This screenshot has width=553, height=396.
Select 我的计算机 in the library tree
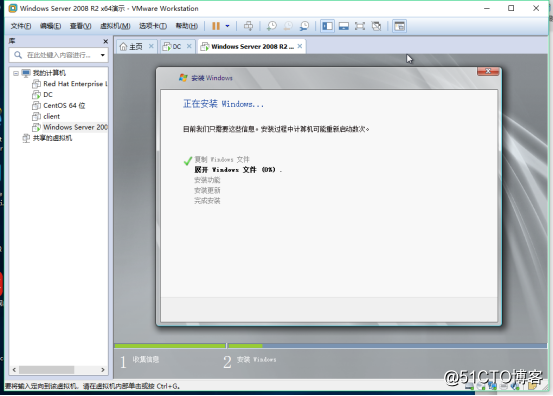[x=49, y=73]
